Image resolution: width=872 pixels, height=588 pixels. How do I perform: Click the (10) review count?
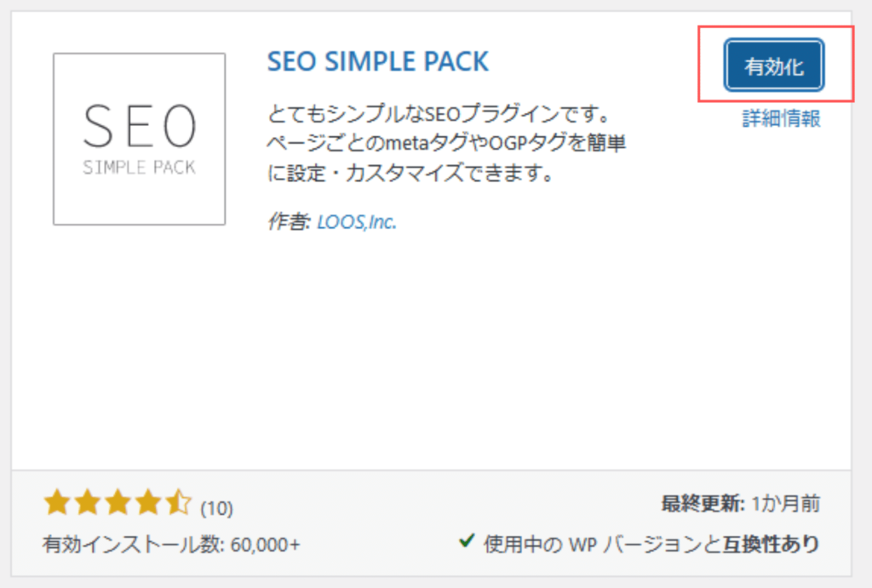tap(217, 508)
